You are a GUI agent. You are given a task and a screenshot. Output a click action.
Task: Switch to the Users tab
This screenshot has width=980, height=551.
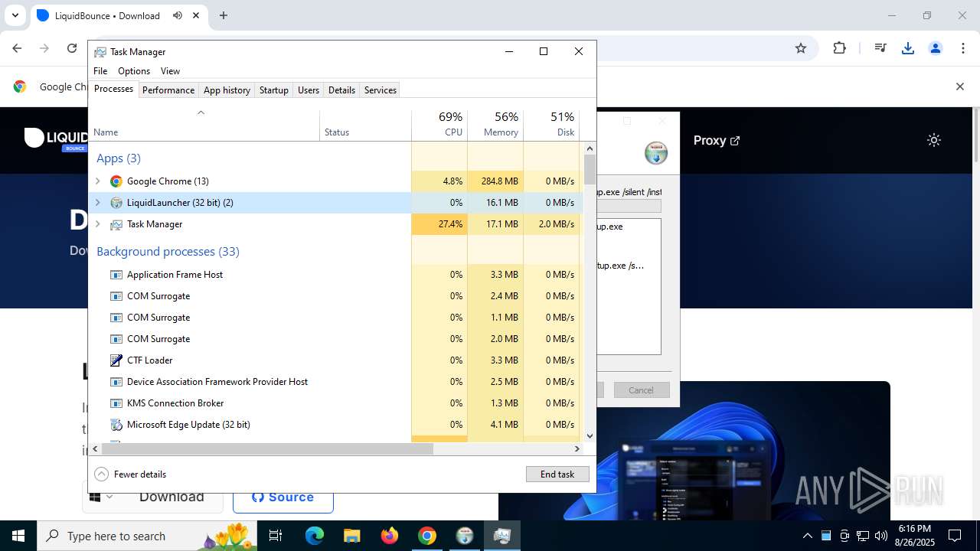tap(309, 90)
